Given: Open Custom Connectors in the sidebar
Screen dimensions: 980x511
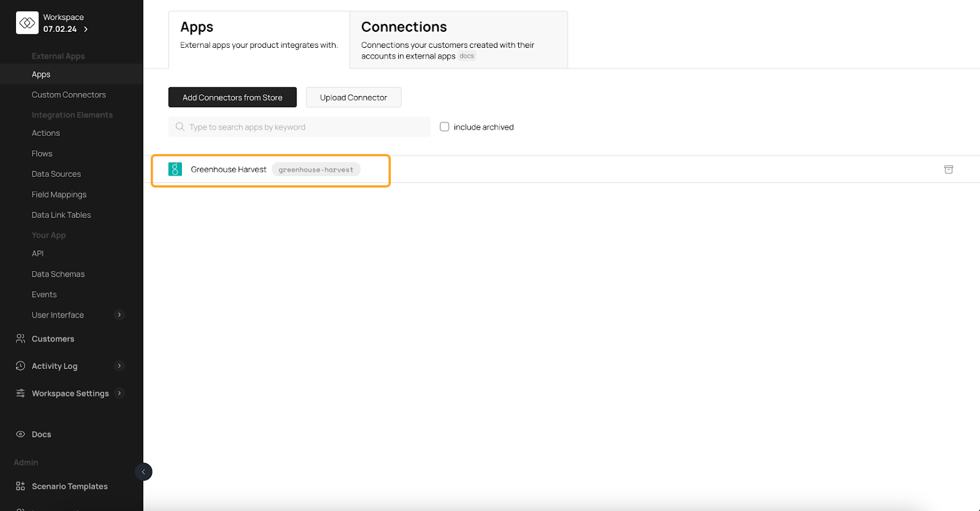Looking at the screenshot, I should 69,95.
